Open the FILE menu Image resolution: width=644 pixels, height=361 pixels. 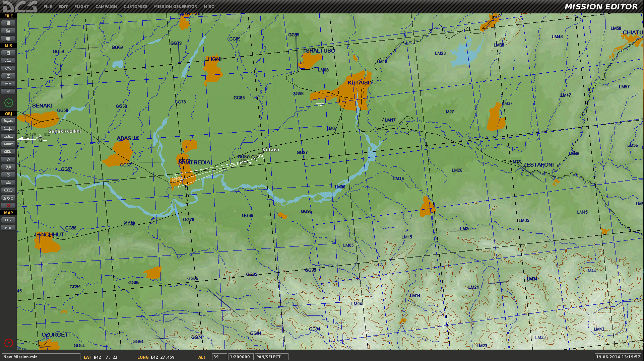[48, 7]
